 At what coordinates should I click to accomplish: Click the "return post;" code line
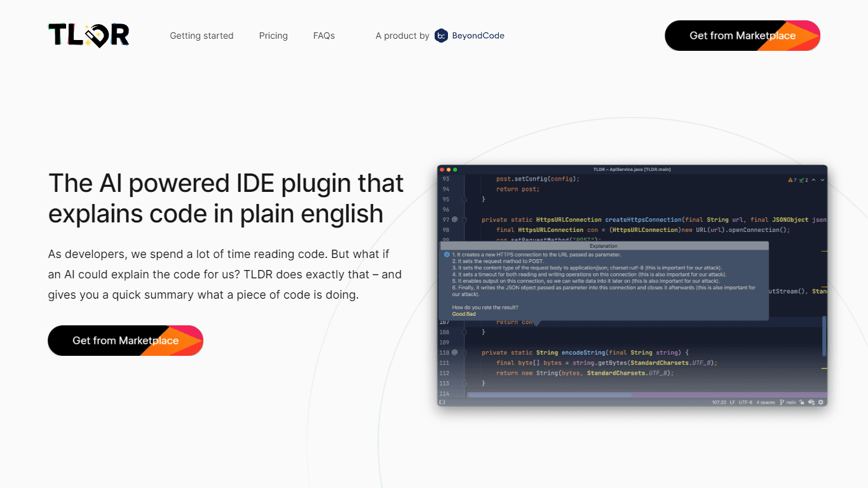point(518,189)
